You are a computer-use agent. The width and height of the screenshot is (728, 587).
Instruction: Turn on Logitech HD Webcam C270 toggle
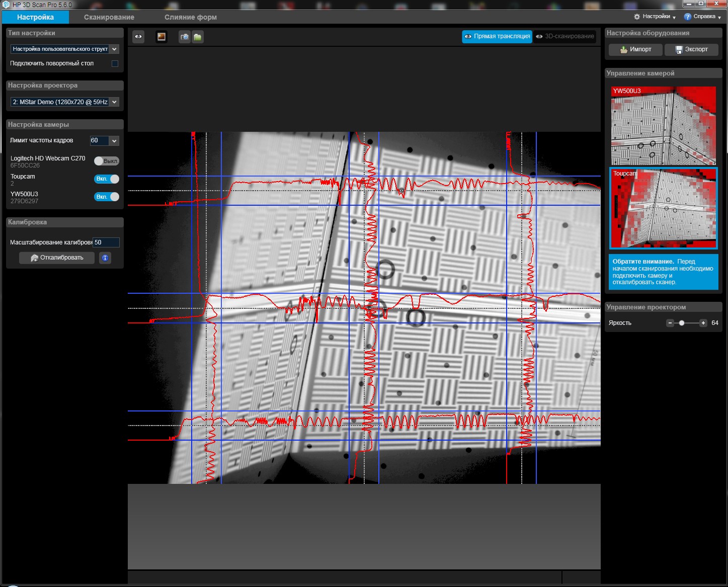(x=106, y=161)
